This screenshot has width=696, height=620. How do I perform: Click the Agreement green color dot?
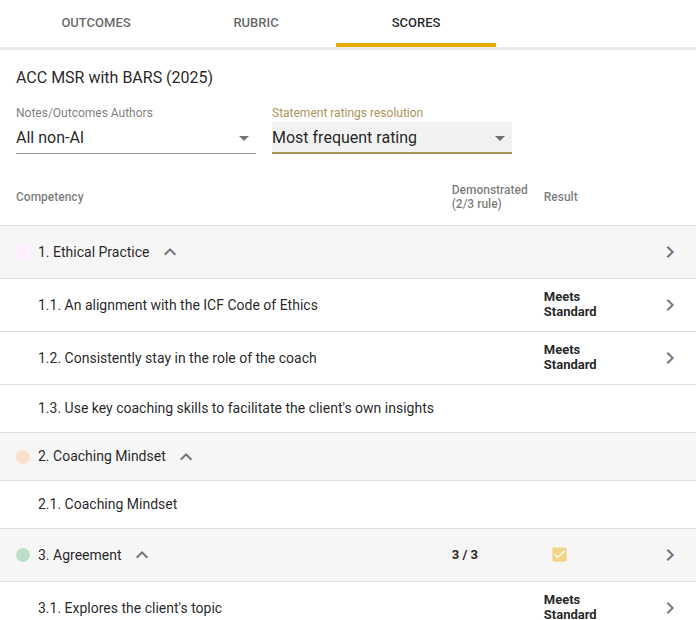pyautogui.click(x=23, y=555)
